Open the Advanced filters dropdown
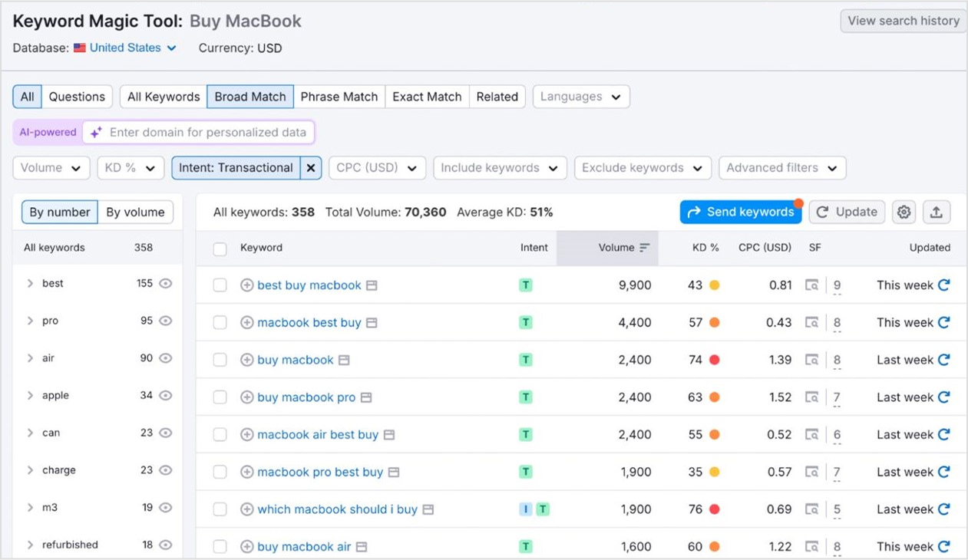The image size is (968, 560). tap(782, 168)
